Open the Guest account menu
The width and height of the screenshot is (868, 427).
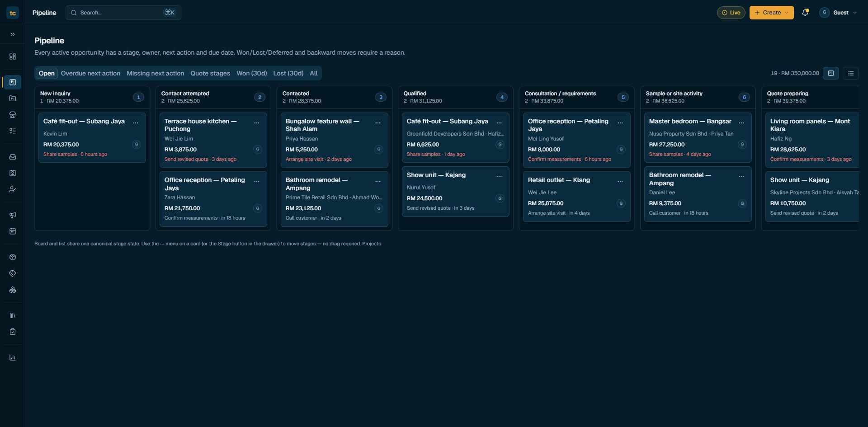coord(839,13)
